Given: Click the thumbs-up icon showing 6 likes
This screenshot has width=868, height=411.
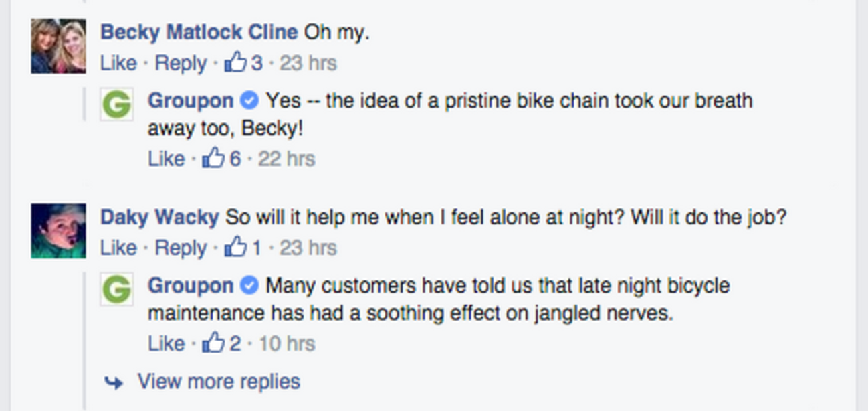Looking at the screenshot, I should coord(213,159).
